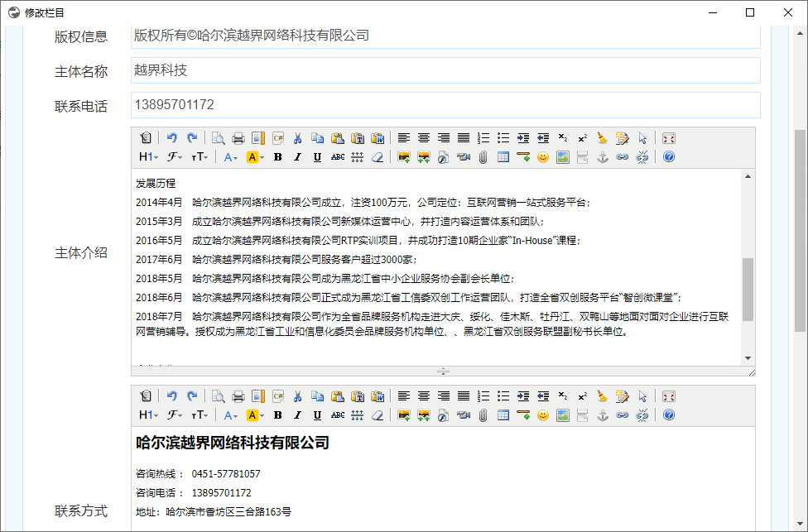
Task: Pick text color in 主体介绍 editor
Action: [230, 157]
